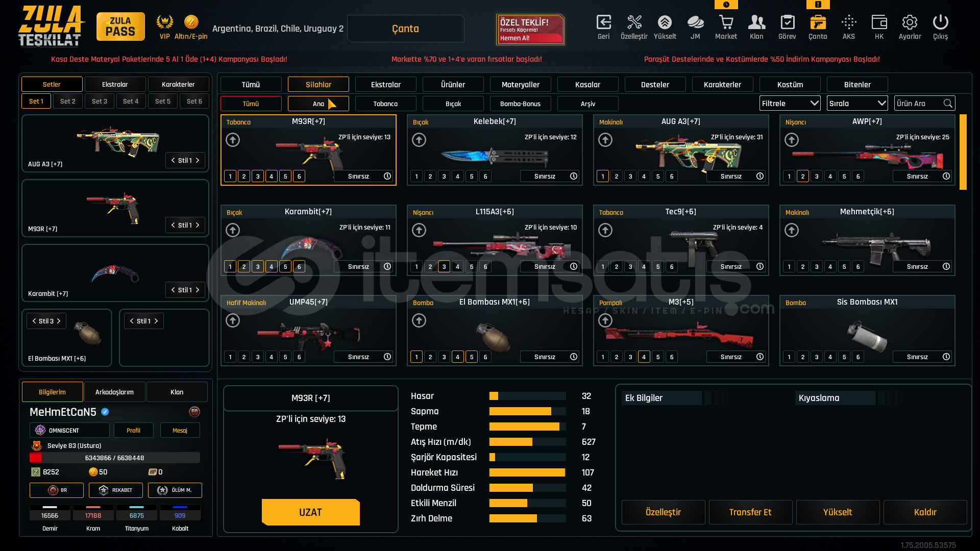Switch to the Materyaller tab
980x551 pixels.
pyautogui.click(x=521, y=84)
